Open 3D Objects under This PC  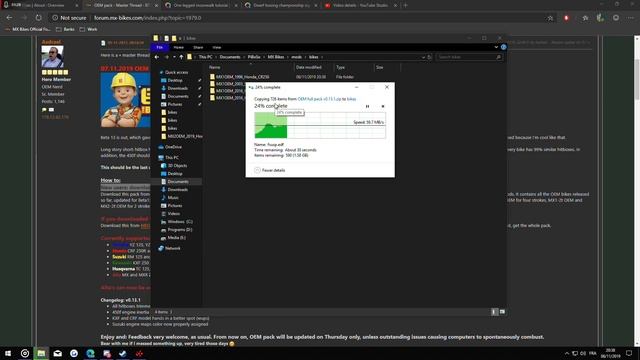point(177,166)
